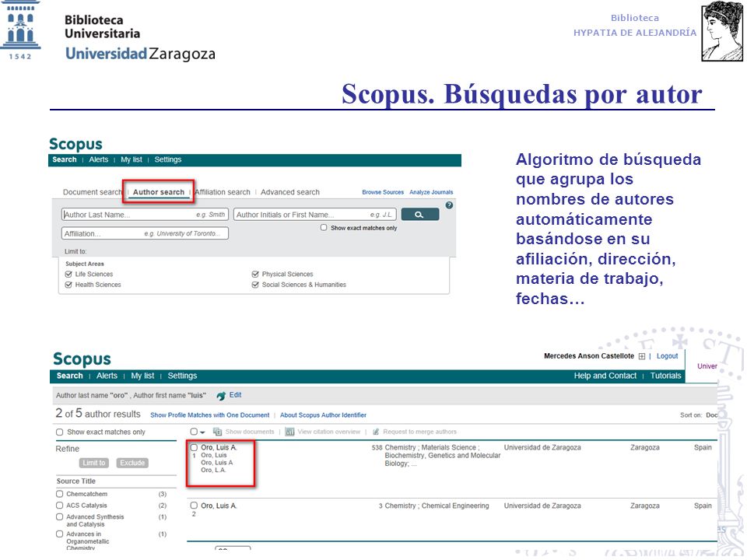This screenshot has width=747, height=560.
Task: Open Alerts in upper Scopus menu
Action: (99, 160)
